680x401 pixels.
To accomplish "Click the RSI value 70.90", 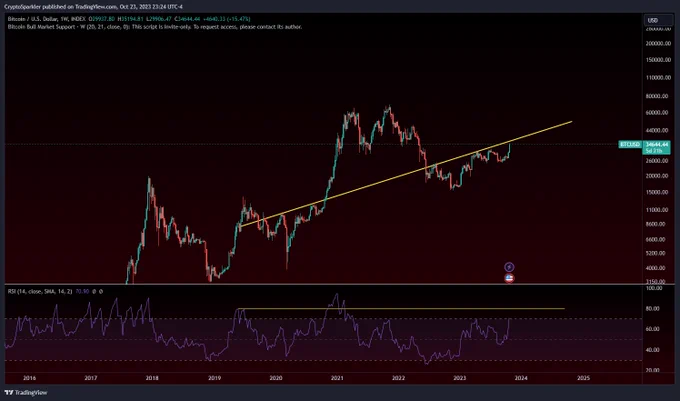I will (x=82, y=291).
